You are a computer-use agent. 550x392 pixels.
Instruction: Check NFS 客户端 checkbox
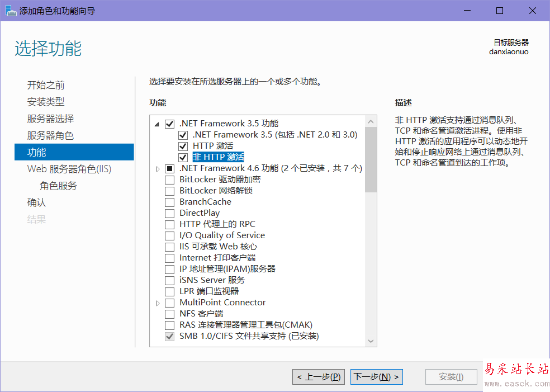[x=169, y=314]
